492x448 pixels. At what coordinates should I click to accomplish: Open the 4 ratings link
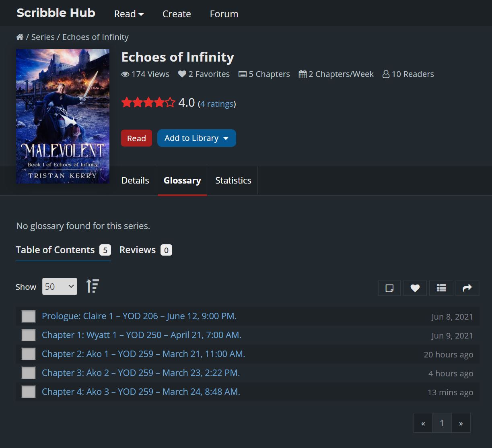point(217,104)
